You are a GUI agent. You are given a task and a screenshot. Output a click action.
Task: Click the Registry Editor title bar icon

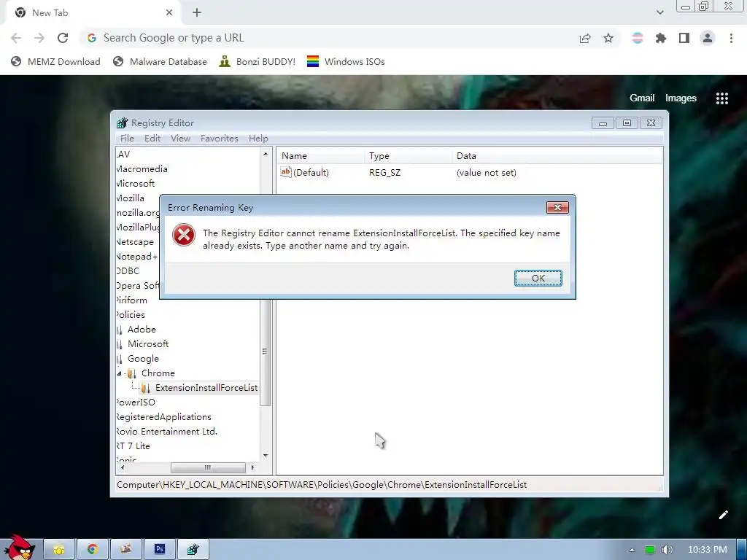pyautogui.click(x=123, y=122)
